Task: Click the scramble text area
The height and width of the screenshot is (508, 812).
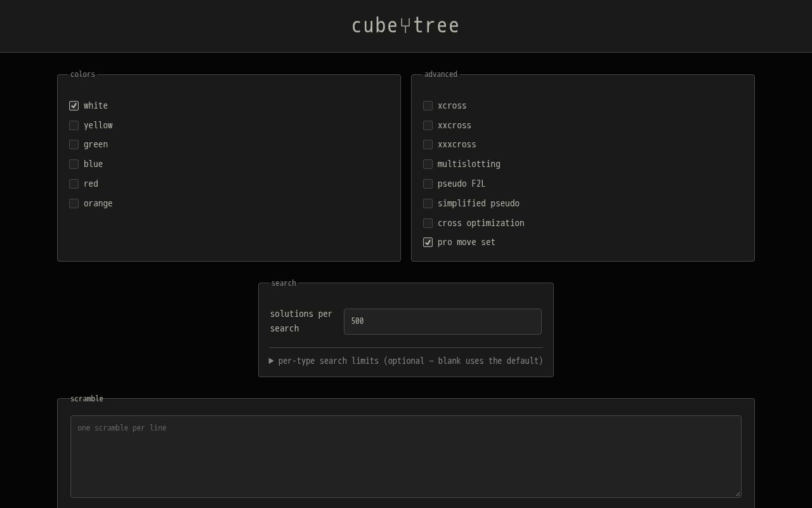Action: click(406, 457)
